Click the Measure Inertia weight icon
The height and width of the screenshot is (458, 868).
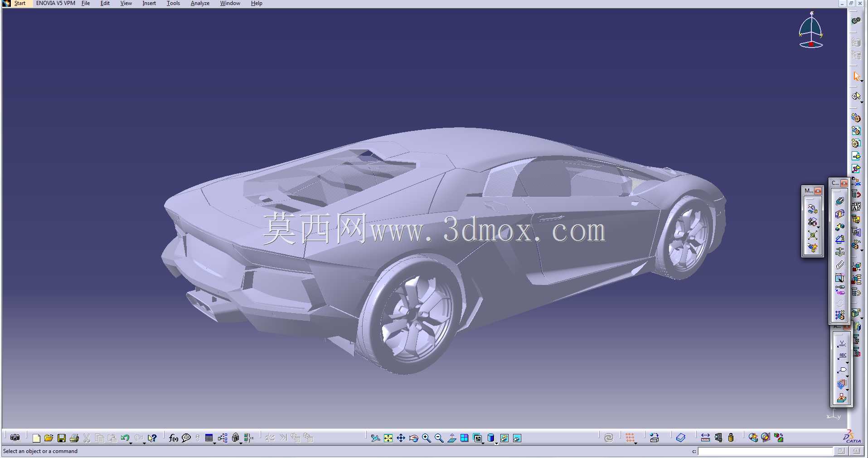point(731,438)
